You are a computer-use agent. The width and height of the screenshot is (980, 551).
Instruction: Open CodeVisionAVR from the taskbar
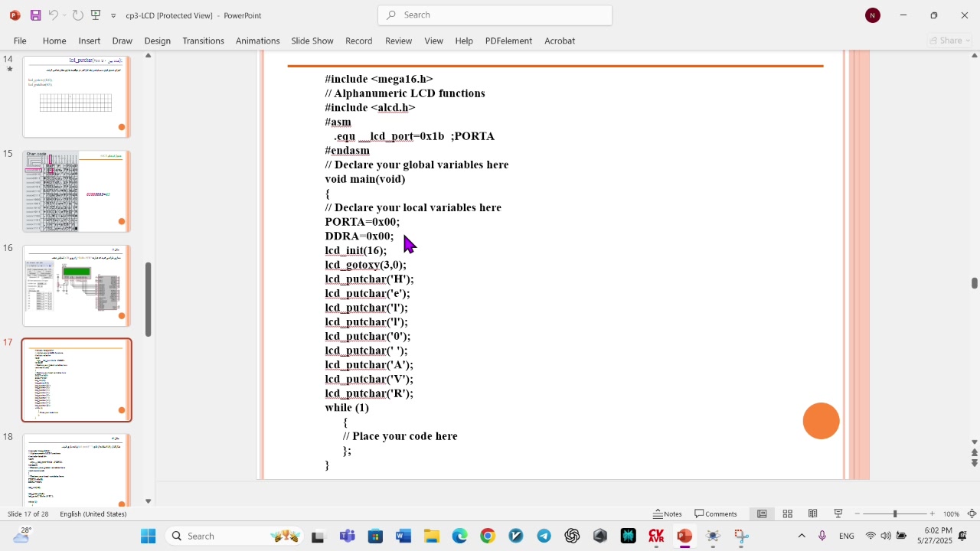pos(657,536)
